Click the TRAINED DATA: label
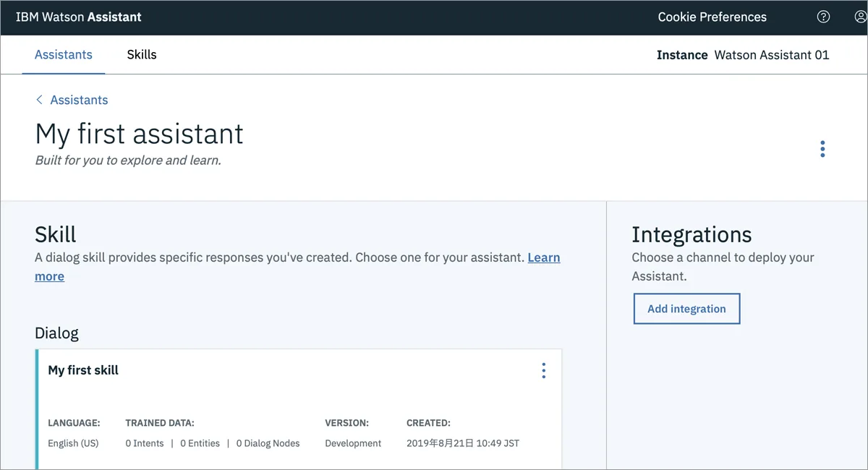The image size is (868, 470). pos(160,423)
